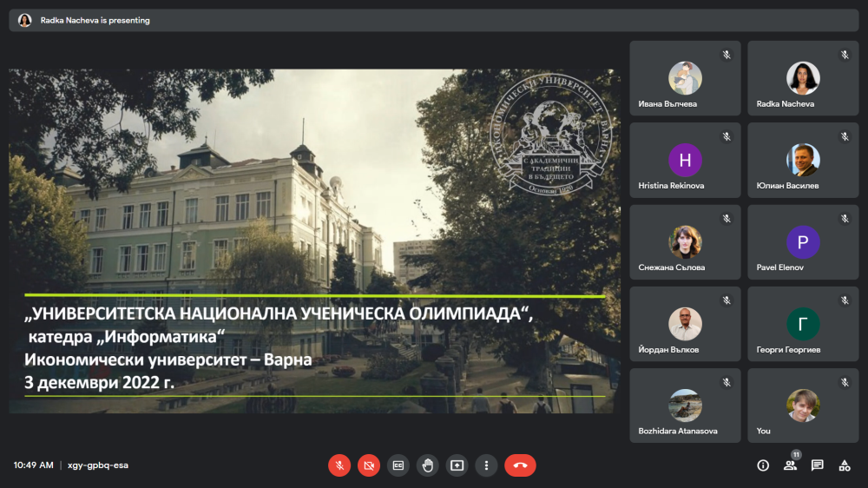Click the presented slide view
868x488 pixels.
(314, 241)
